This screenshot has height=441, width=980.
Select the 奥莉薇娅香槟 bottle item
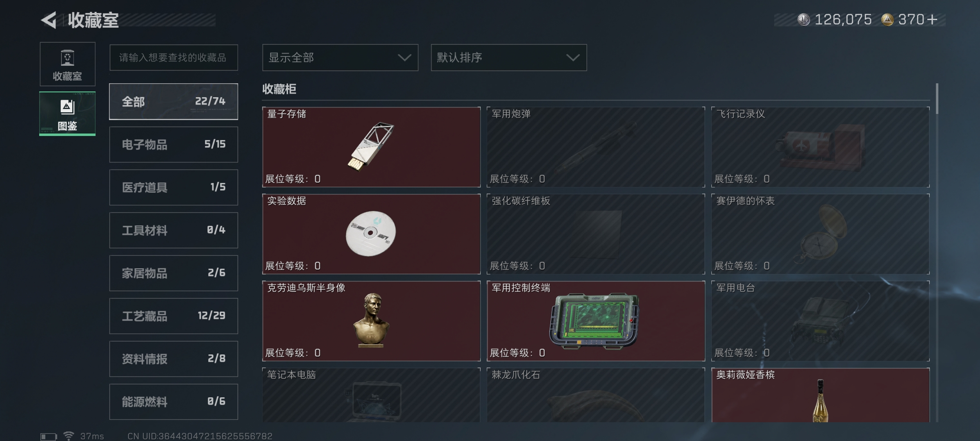[x=820, y=395]
